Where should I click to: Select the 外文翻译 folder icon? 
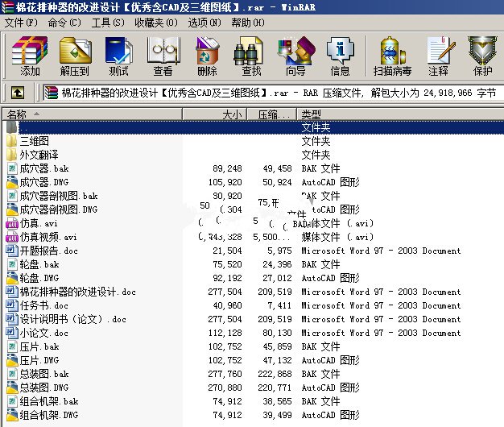(x=11, y=155)
